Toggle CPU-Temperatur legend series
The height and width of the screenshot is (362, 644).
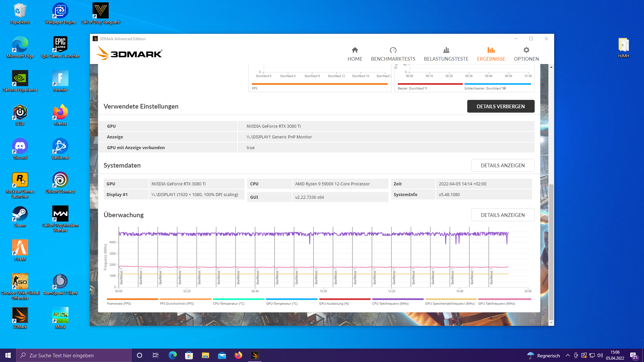click(x=228, y=303)
